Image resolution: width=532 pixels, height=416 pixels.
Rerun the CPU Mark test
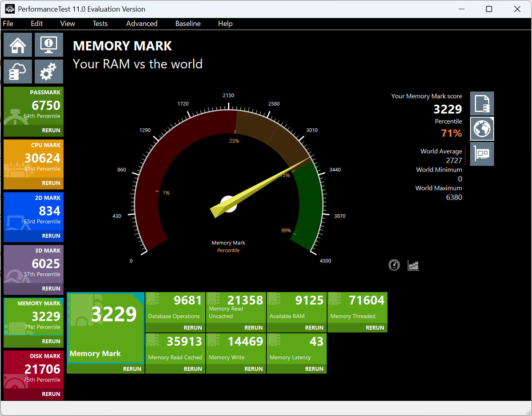(51, 183)
